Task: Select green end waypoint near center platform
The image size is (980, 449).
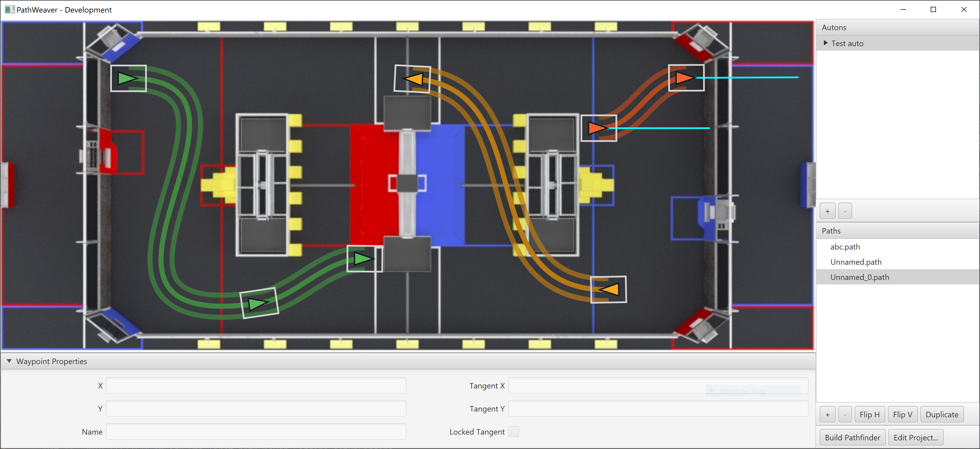Action: (x=364, y=258)
